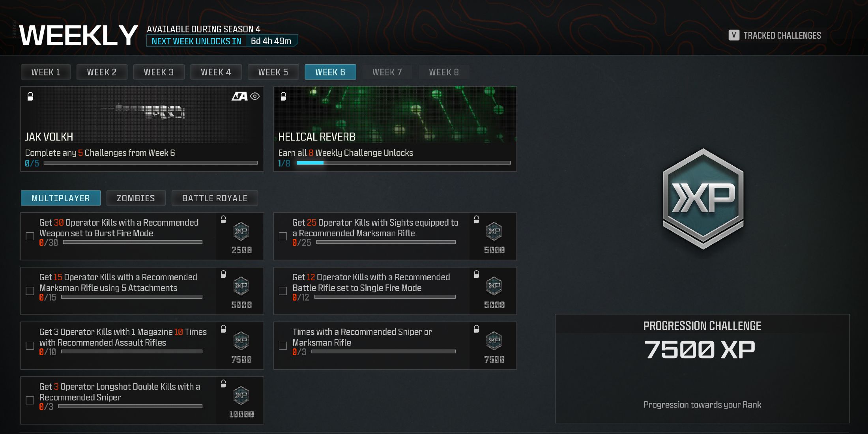Select WEEK 8 tab
The image size is (868, 434).
442,71
